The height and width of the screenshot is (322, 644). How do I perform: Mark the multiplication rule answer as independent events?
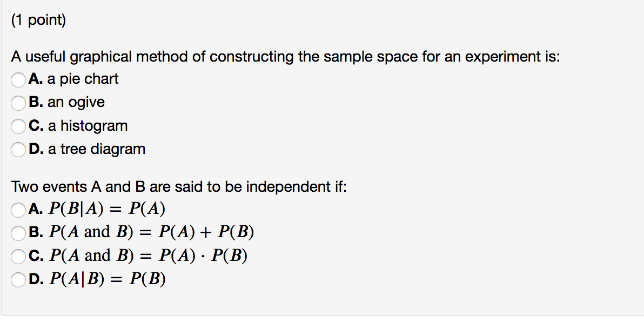click(18, 257)
